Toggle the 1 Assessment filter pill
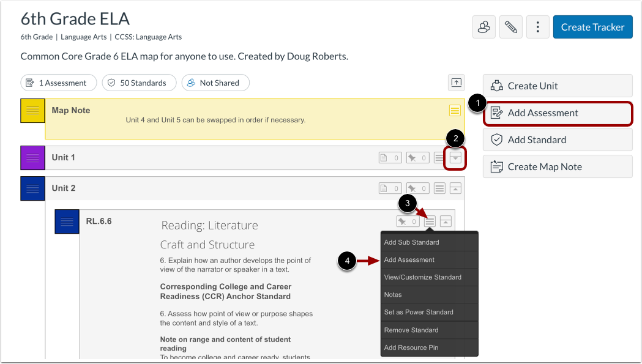Viewport: 642px width, 364px height. tap(58, 83)
